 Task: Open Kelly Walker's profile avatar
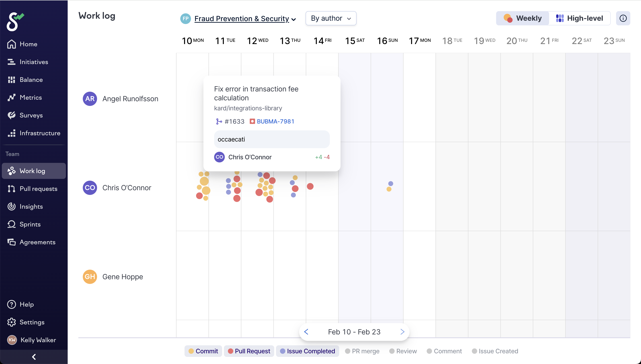point(12,340)
